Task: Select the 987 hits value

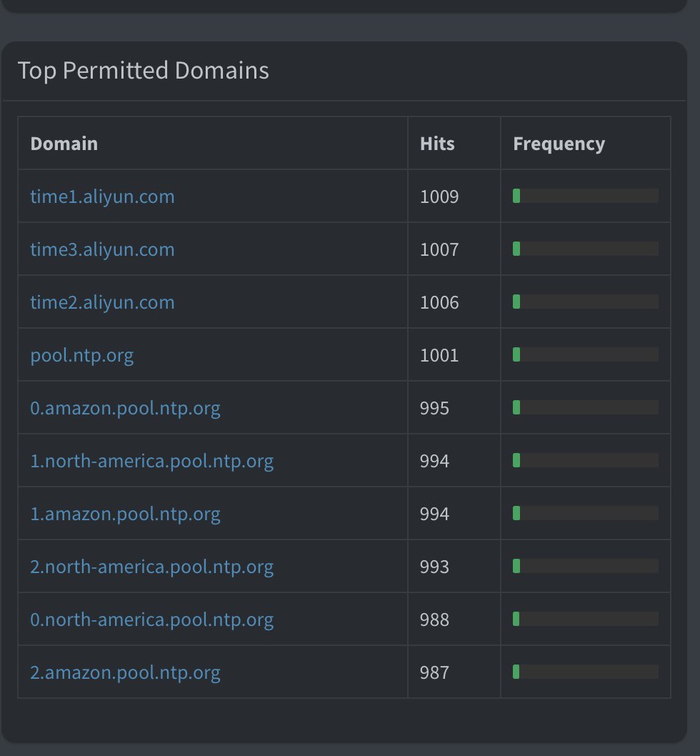Action: click(434, 672)
